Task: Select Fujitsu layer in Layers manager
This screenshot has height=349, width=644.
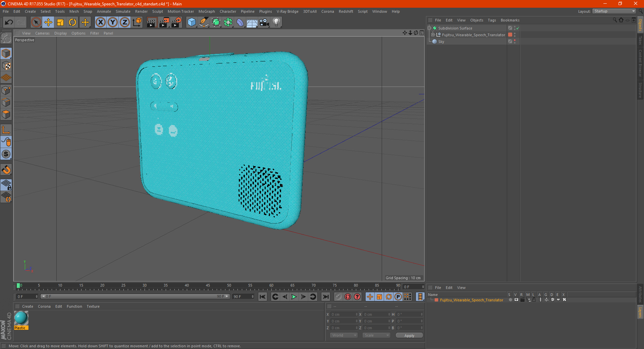Action: click(471, 300)
